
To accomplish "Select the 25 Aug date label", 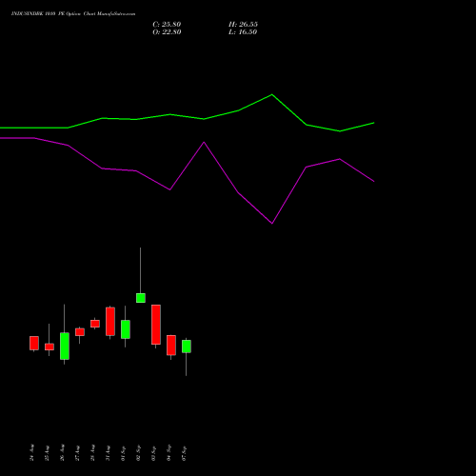I will (x=47, y=453).
